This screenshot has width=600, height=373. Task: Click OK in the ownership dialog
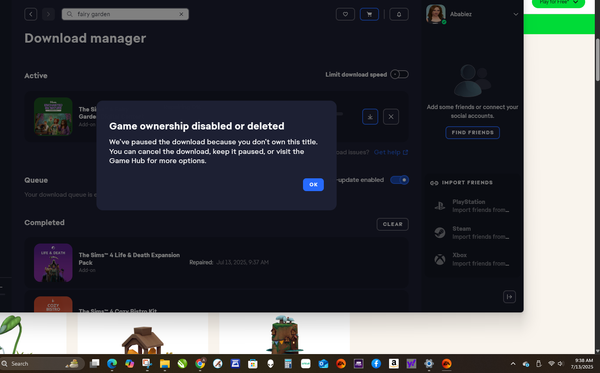click(x=313, y=184)
